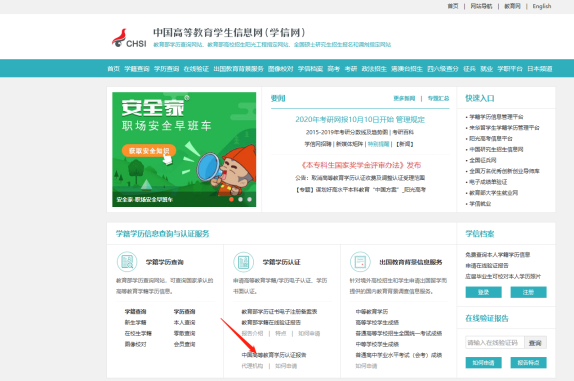The image size is (574, 381).
Task: Open 考研 in the navigation bar
Action: (351, 68)
